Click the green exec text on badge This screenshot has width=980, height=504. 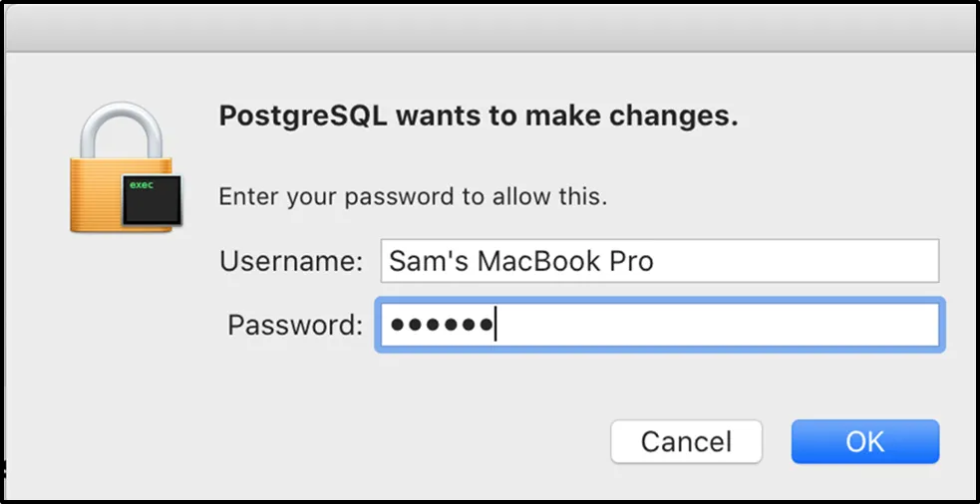[142, 184]
